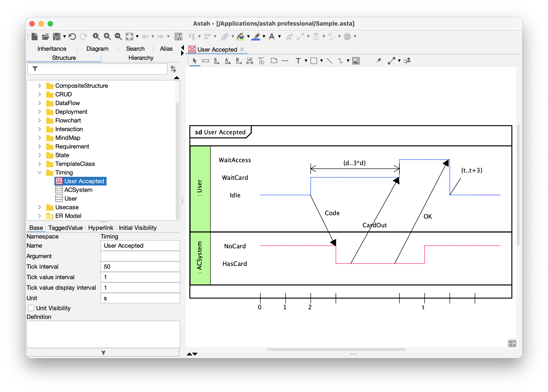Viewport: 548px width, 392px height.
Task: Click the Zoom In magnifier icon
Action: pyautogui.click(x=107, y=36)
